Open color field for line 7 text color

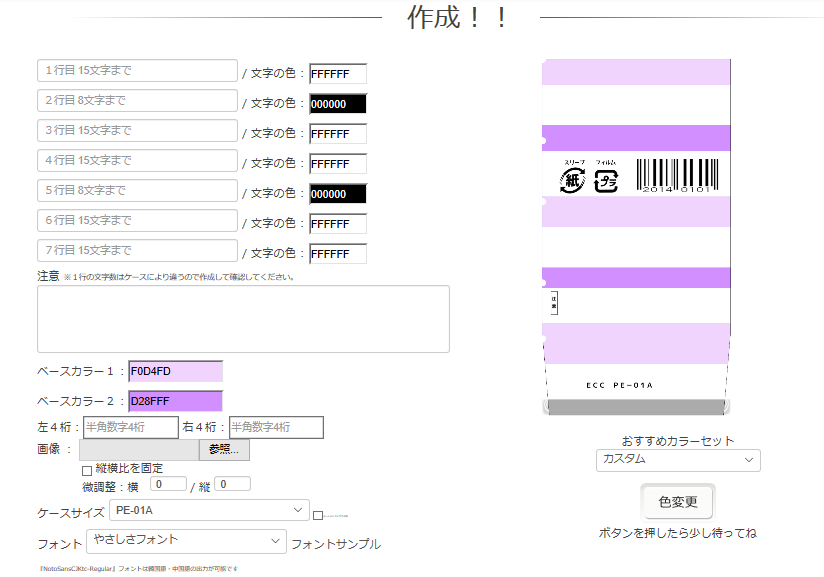coord(338,253)
